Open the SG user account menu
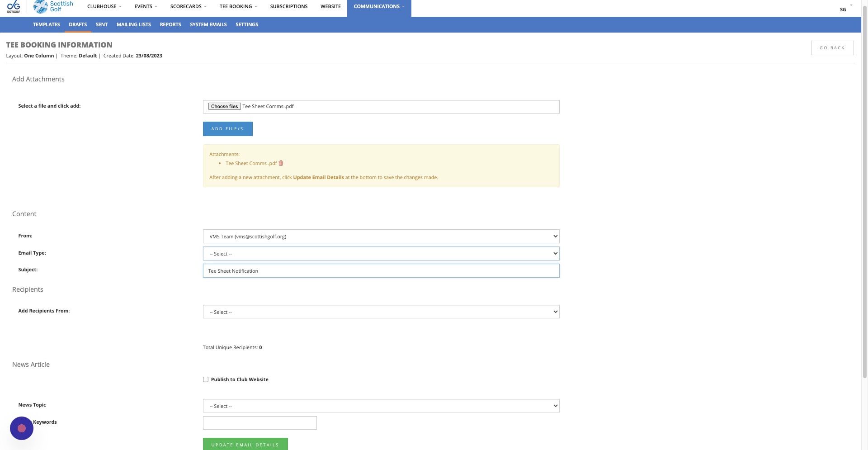 pos(845,9)
